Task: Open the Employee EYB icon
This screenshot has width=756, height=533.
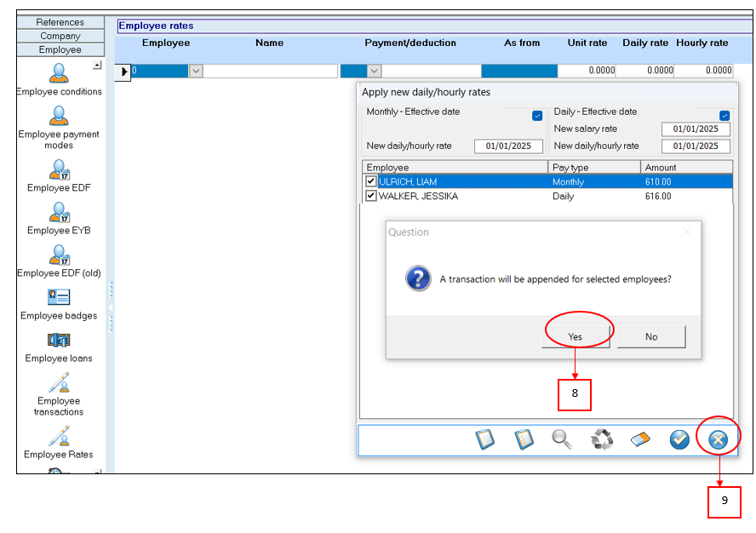Action: tap(59, 213)
